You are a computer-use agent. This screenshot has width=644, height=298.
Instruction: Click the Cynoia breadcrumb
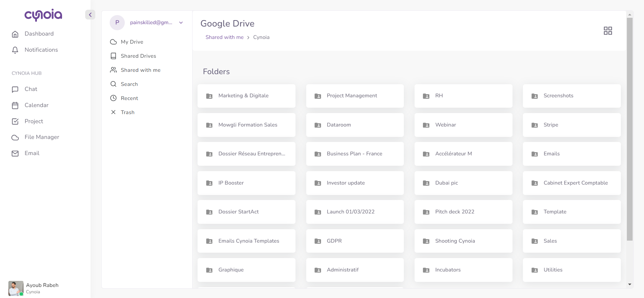(261, 37)
